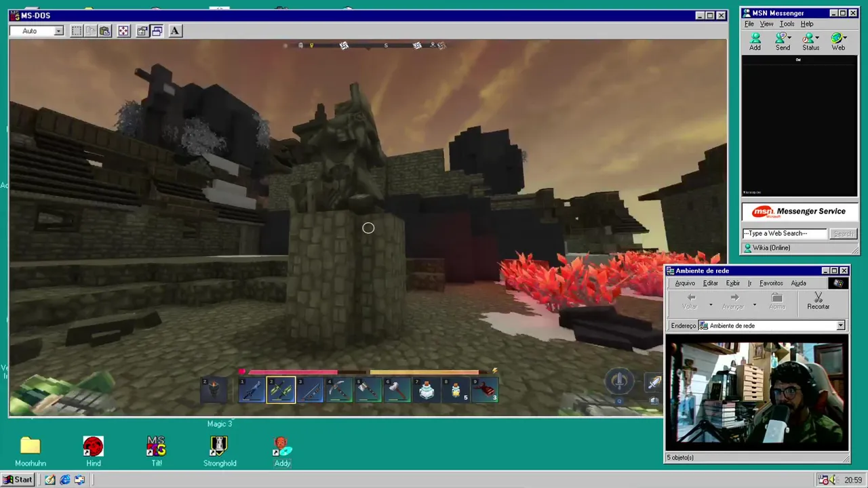Expand the Endereço address dropdown
The image size is (868, 488).
click(841, 326)
